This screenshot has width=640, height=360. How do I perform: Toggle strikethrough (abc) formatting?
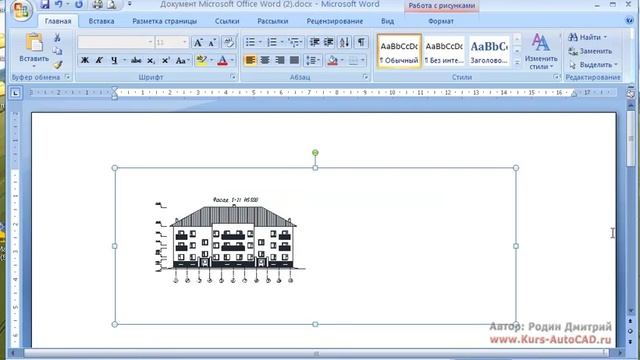(x=136, y=61)
